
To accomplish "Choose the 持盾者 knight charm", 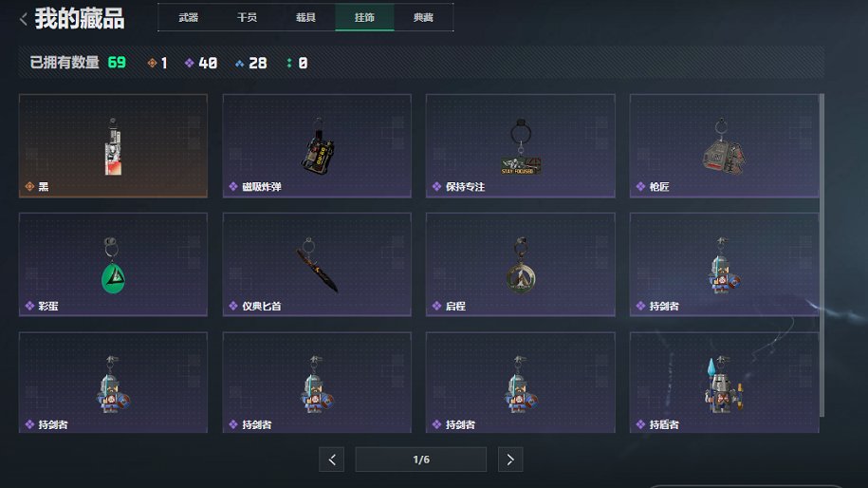I will point(724,383).
